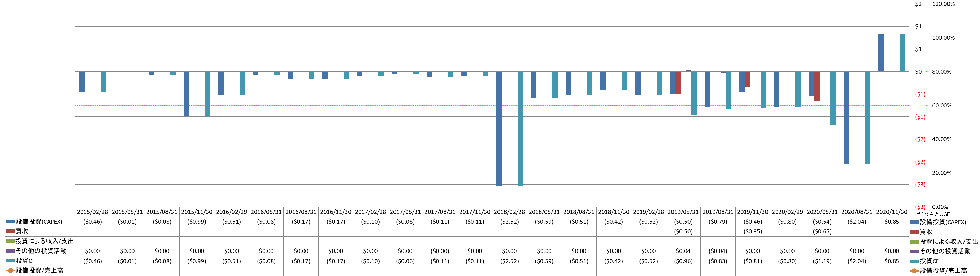980x276 pixels.
Task: Select the ($1.19) 投資CF value cell
Action: tap(822, 261)
